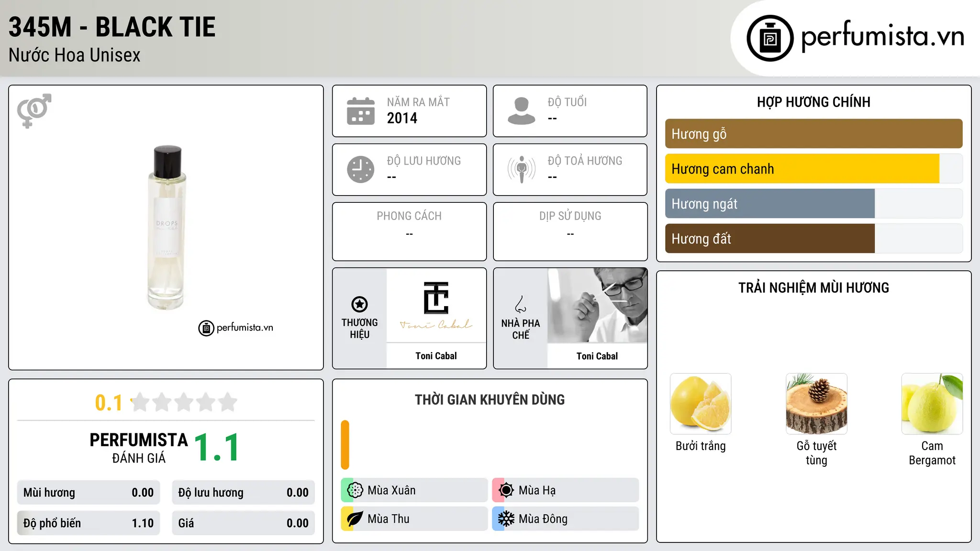Click the dark brown Hương đất accord bar
This screenshot has height=551, width=980.
coord(770,239)
